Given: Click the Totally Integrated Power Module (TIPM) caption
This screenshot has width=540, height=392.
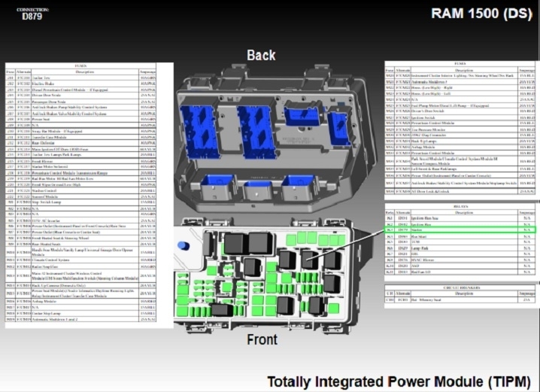Looking at the screenshot, I should (399, 382).
